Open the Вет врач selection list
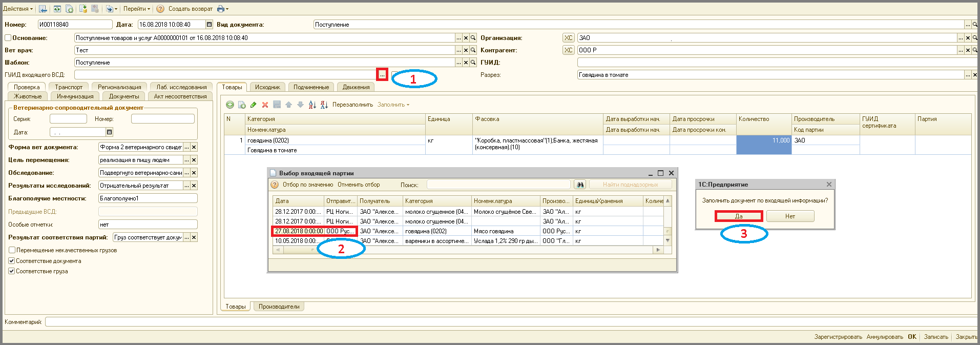The image size is (980, 345). [458, 50]
